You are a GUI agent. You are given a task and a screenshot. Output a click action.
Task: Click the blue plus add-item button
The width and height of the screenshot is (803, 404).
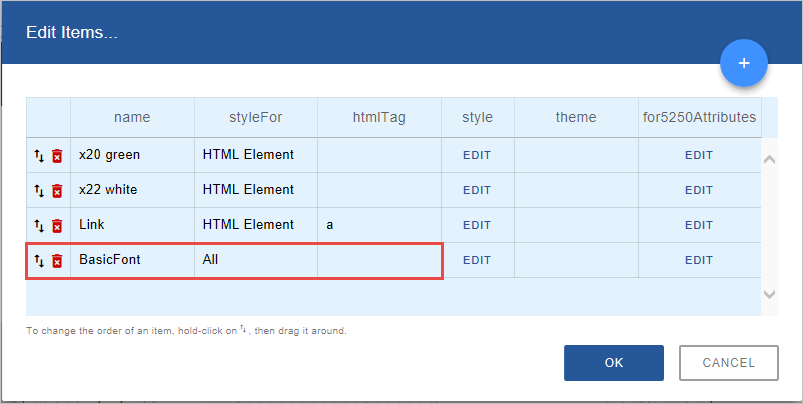[743, 63]
